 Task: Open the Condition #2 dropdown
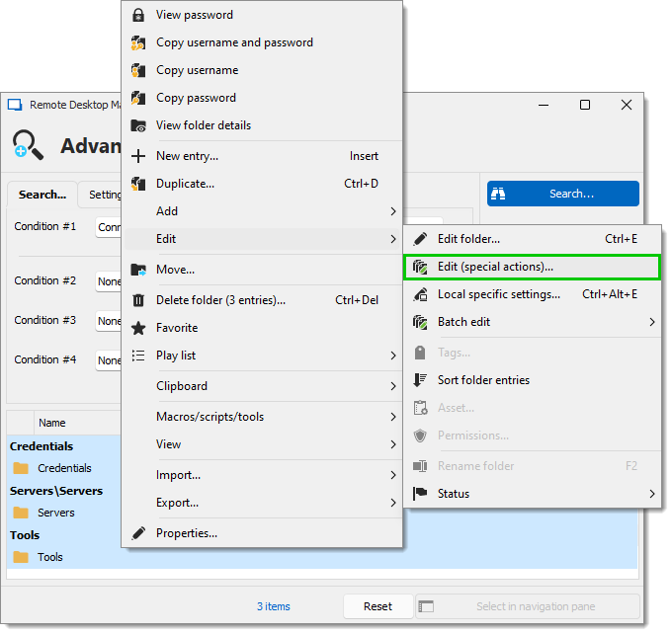[x=110, y=281]
